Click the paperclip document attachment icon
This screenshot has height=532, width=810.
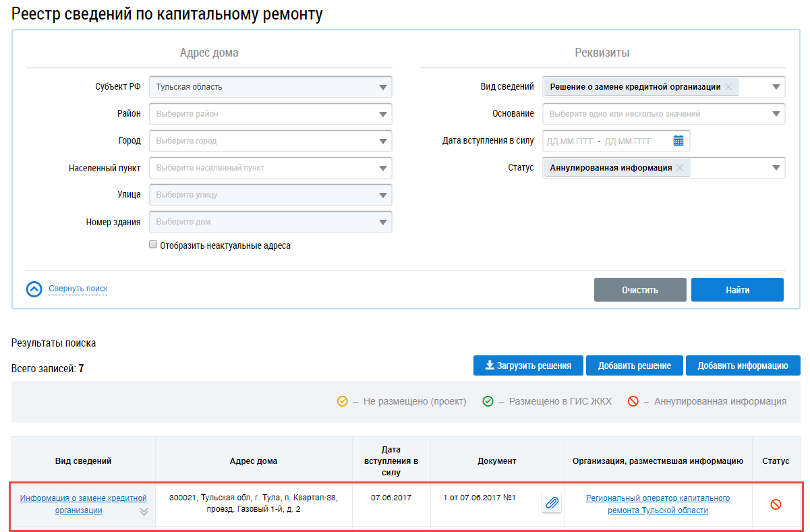[x=552, y=503]
